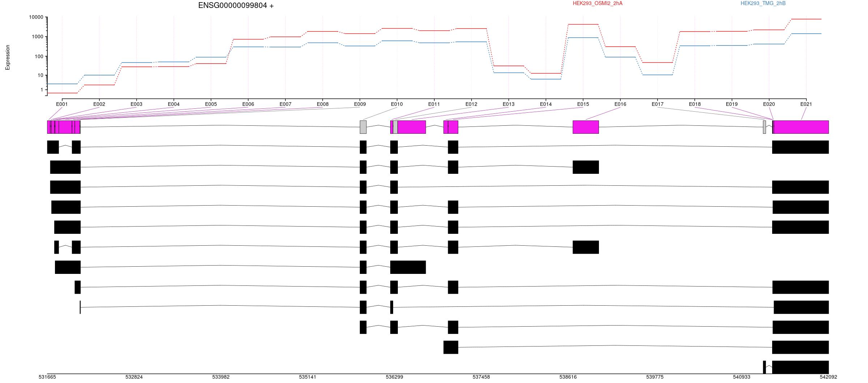Click genomic coordinate 540933
Viewport: 868px width, 383px height.
[742, 377]
